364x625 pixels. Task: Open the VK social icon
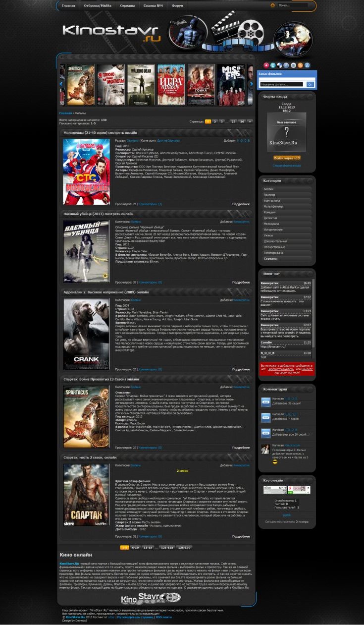point(293,65)
